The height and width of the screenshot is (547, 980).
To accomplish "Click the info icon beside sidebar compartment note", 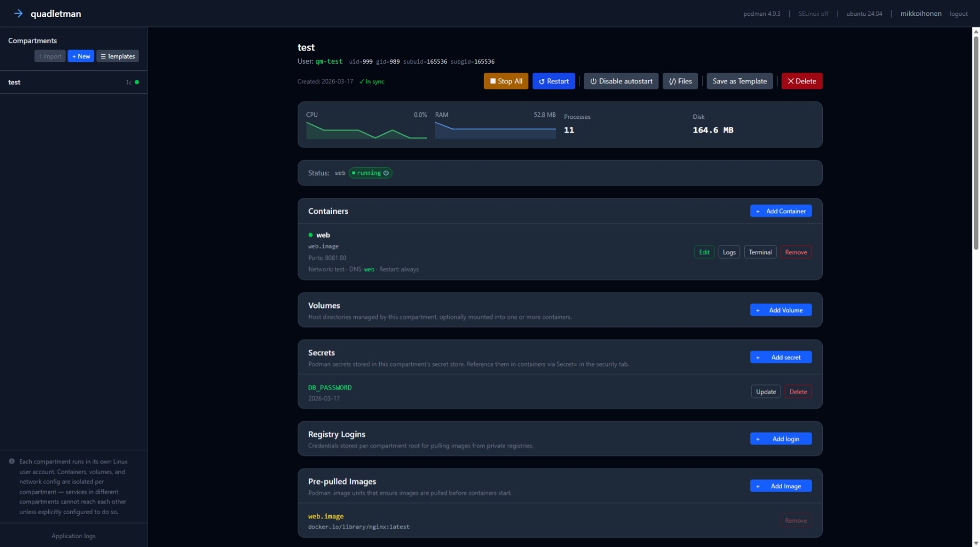I will click(12, 461).
